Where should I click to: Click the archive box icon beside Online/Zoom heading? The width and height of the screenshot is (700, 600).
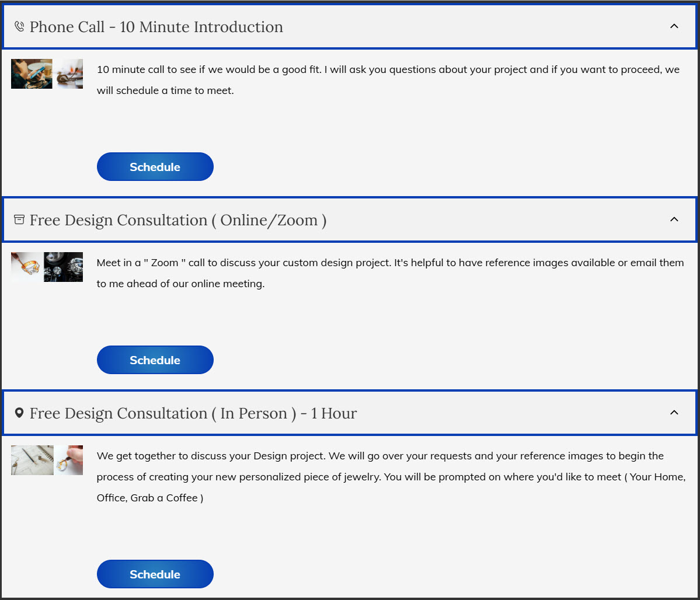pos(19,220)
